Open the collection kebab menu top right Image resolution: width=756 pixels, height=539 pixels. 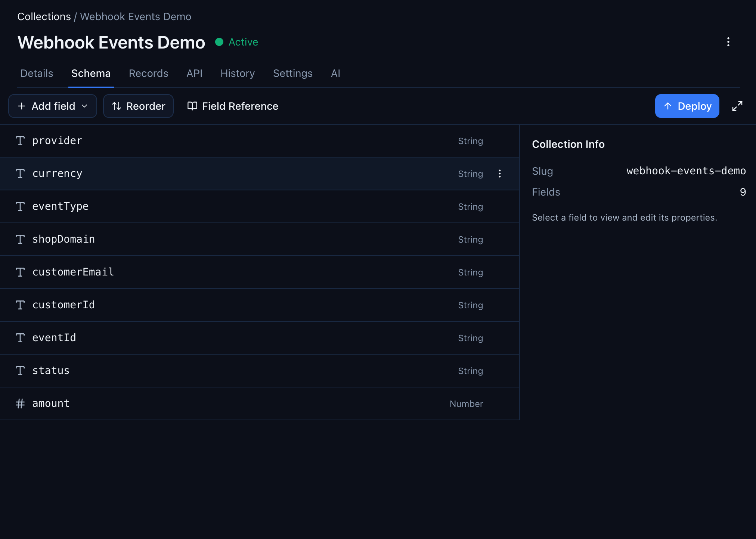[x=728, y=42]
